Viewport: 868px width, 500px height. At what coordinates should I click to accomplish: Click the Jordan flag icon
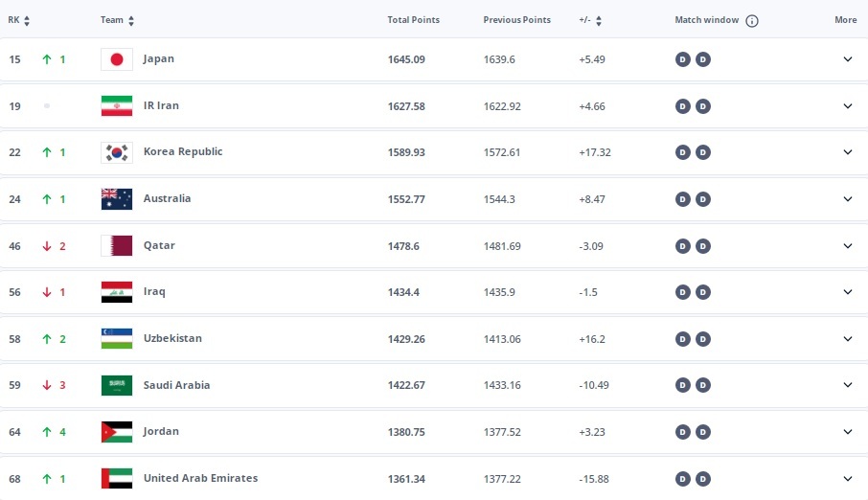click(117, 432)
